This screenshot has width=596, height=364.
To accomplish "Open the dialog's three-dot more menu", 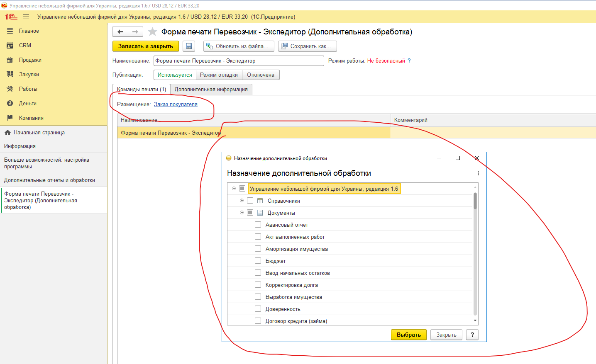I will pos(478,173).
